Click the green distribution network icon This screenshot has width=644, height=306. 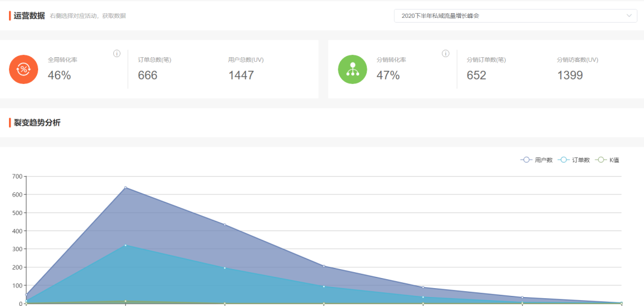point(352,69)
